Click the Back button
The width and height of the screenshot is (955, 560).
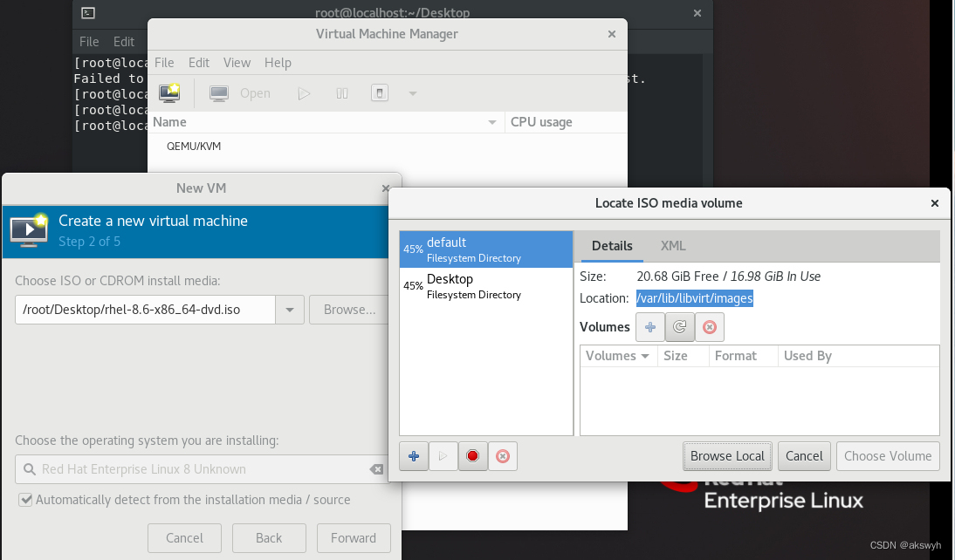pos(269,538)
